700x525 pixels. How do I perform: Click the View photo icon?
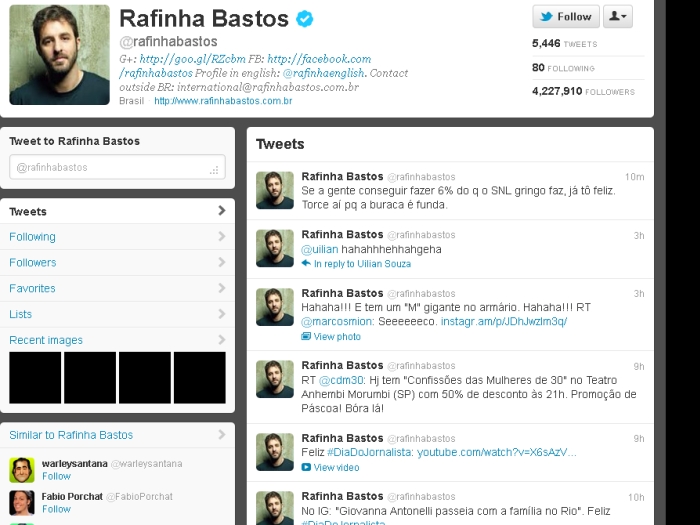point(306,336)
